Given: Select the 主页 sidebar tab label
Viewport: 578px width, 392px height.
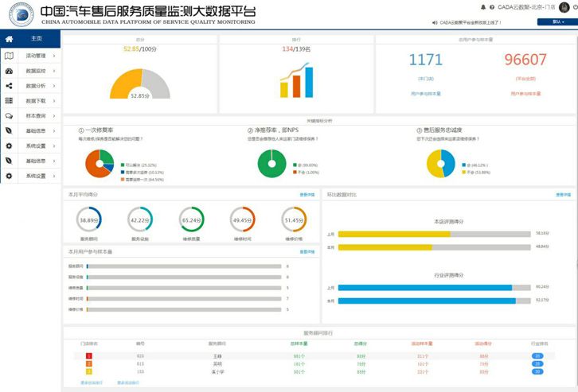Looking at the screenshot, I should pos(37,38).
